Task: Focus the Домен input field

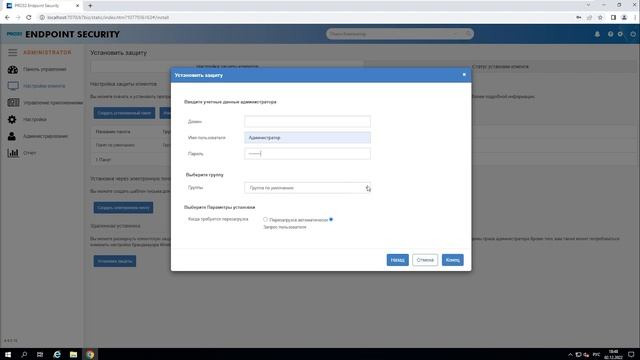Action: point(307,122)
